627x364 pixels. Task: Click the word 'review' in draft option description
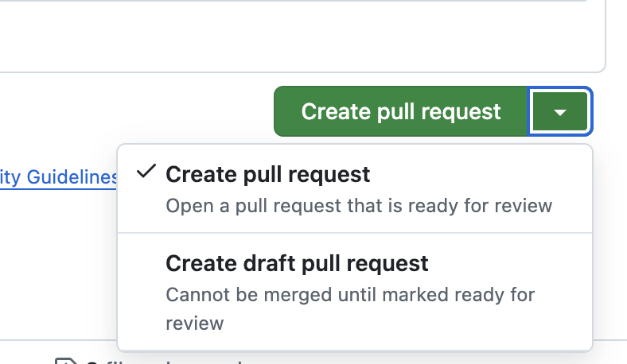(195, 323)
